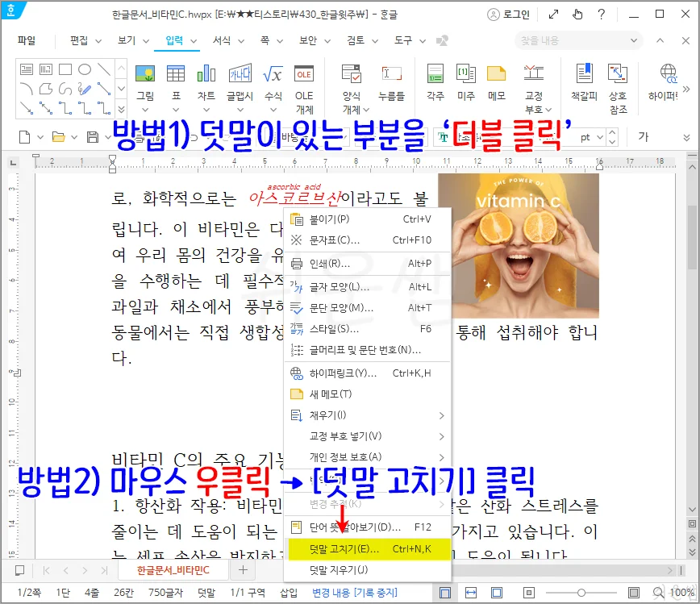Add a bookmark with 책갈피
This screenshot has width=700, height=604.
pos(585,73)
